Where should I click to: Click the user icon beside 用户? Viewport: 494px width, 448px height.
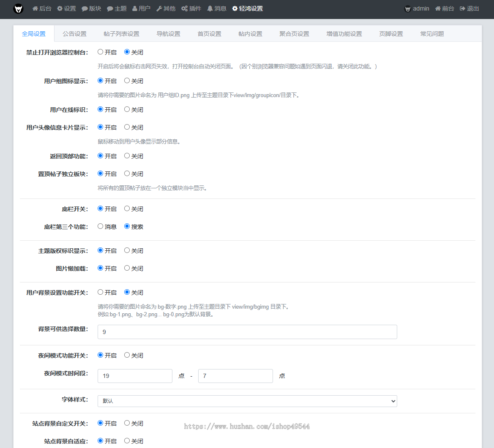coord(134,8)
